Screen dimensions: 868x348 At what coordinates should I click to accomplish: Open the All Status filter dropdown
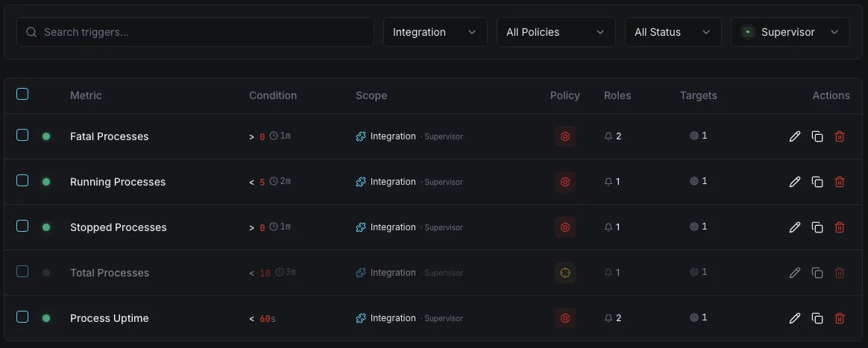point(673,32)
